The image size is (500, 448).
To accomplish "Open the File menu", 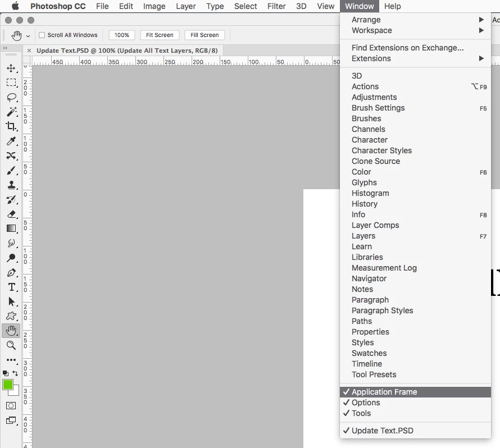I will 102,6.
